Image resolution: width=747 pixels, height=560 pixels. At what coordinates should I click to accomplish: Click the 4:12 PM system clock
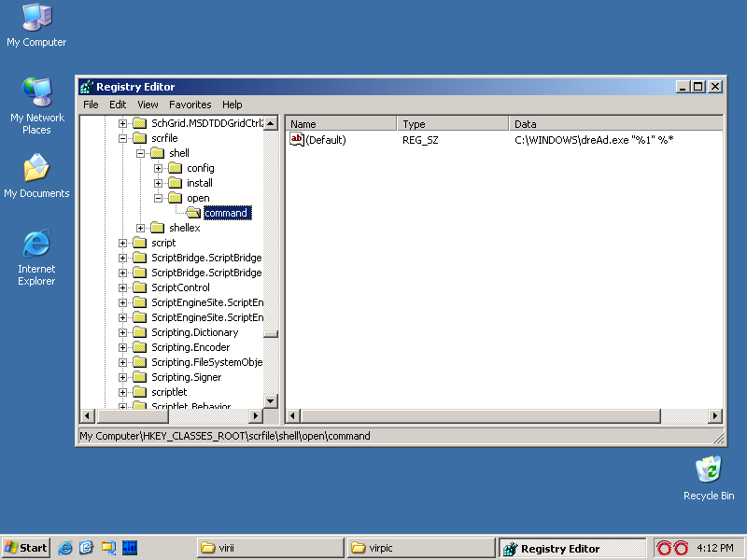(714, 548)
